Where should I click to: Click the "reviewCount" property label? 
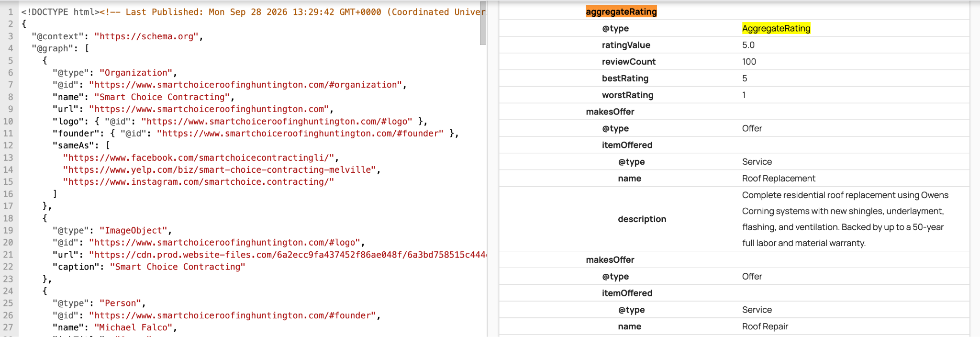click(629, 62)
